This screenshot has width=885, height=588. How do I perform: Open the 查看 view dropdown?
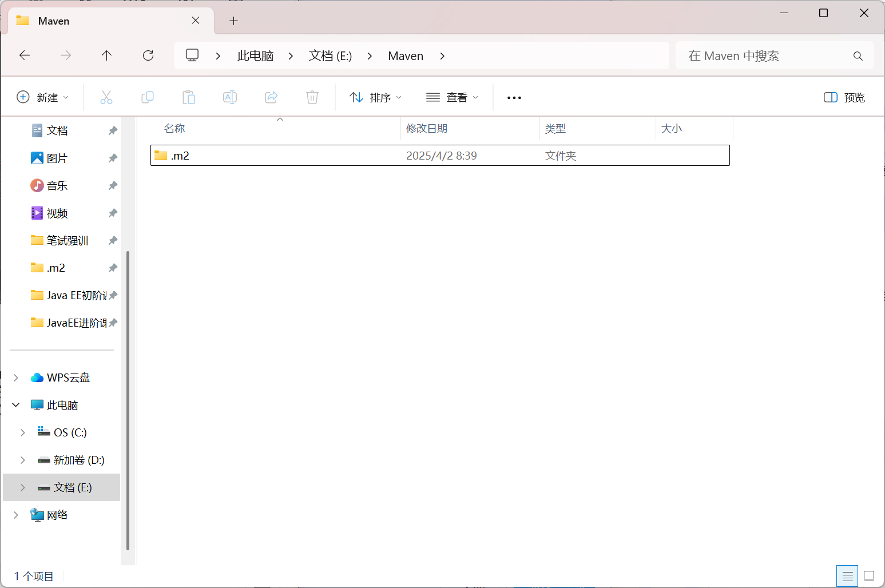point(452,98)
